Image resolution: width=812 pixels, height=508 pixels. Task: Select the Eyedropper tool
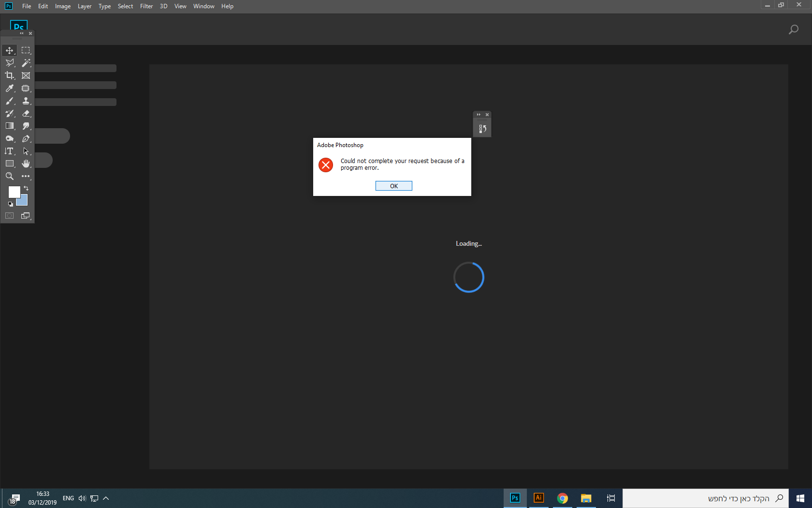pos(9,88)
